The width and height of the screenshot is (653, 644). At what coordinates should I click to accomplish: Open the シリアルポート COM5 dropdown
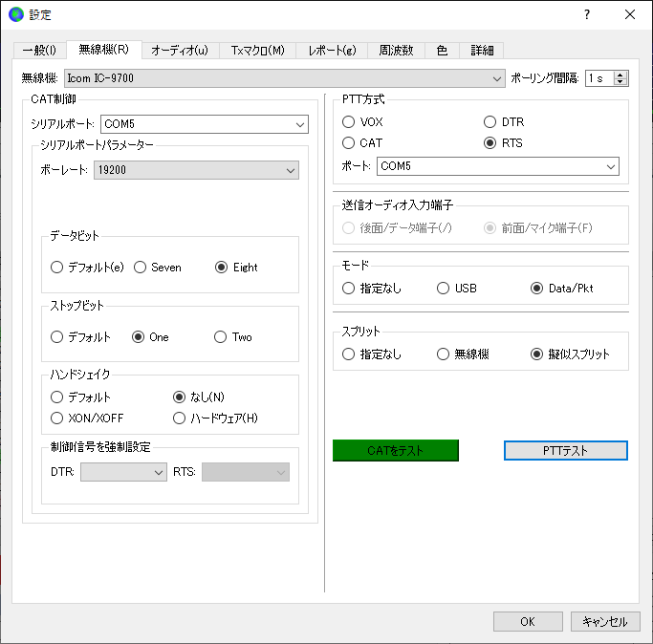pos(204,124)
